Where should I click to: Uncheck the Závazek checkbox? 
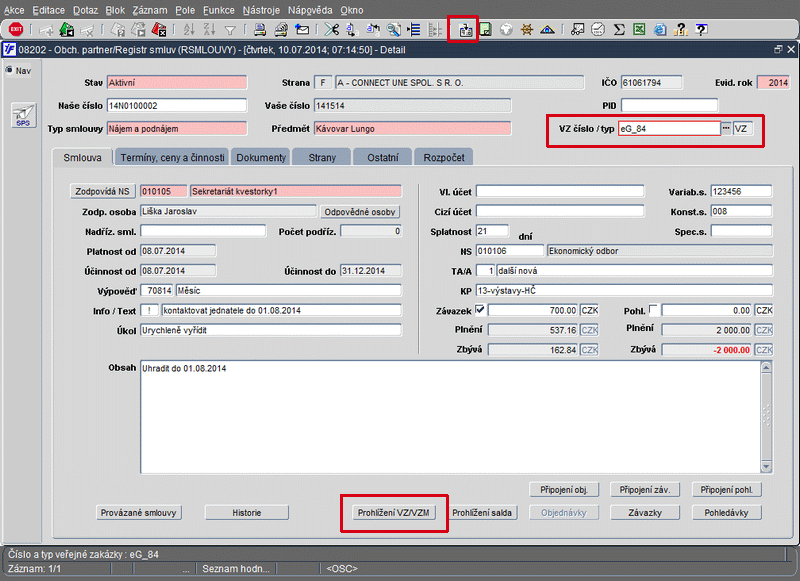(480, 309)
